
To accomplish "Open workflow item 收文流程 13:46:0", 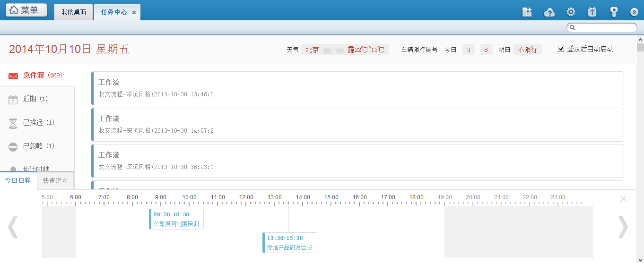I will (357, 88).
